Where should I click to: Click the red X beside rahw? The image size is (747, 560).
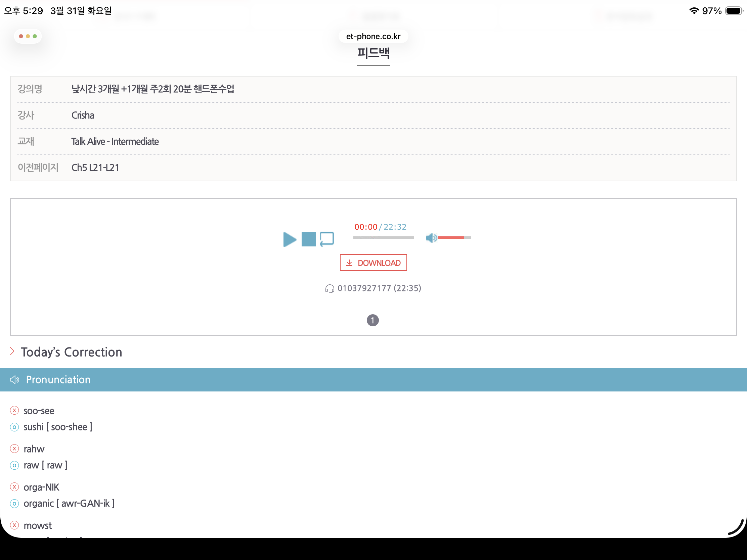14,449
